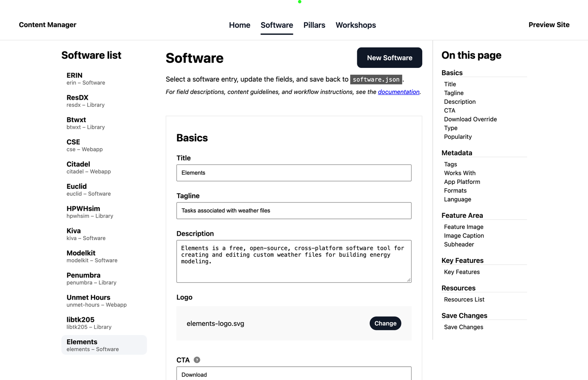Jump to Resources List section link
This screenshot has height=380, width=588.
(464, 300)
